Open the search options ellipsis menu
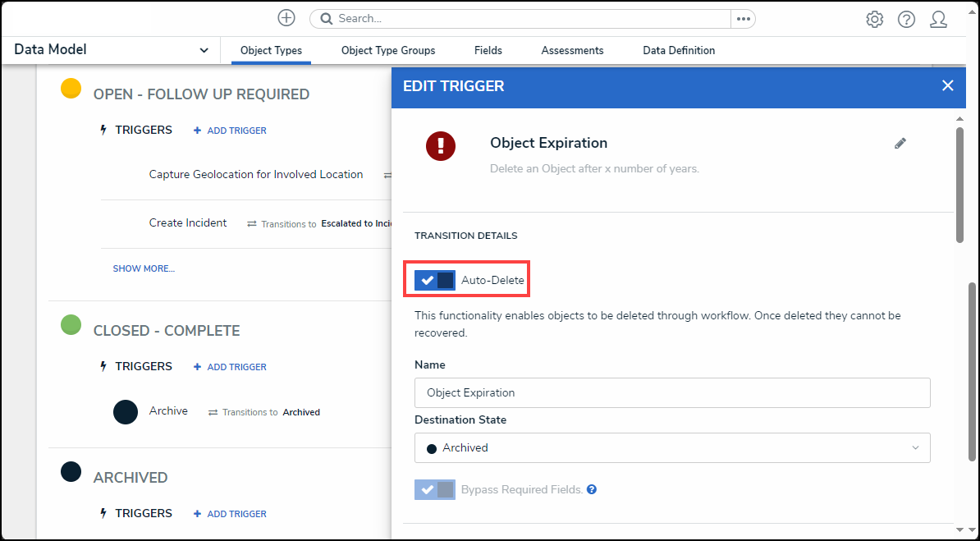 coord(743,19)
